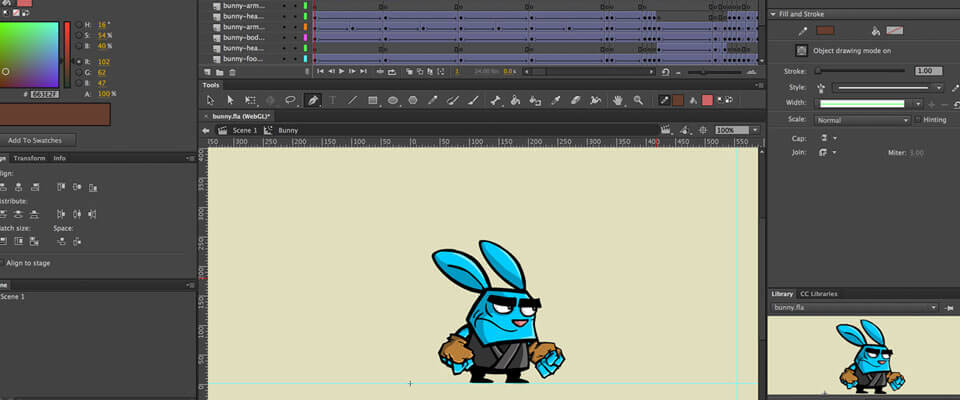Activate the Hand tool
Screen dimensions: 960x400
coord(618,100)
